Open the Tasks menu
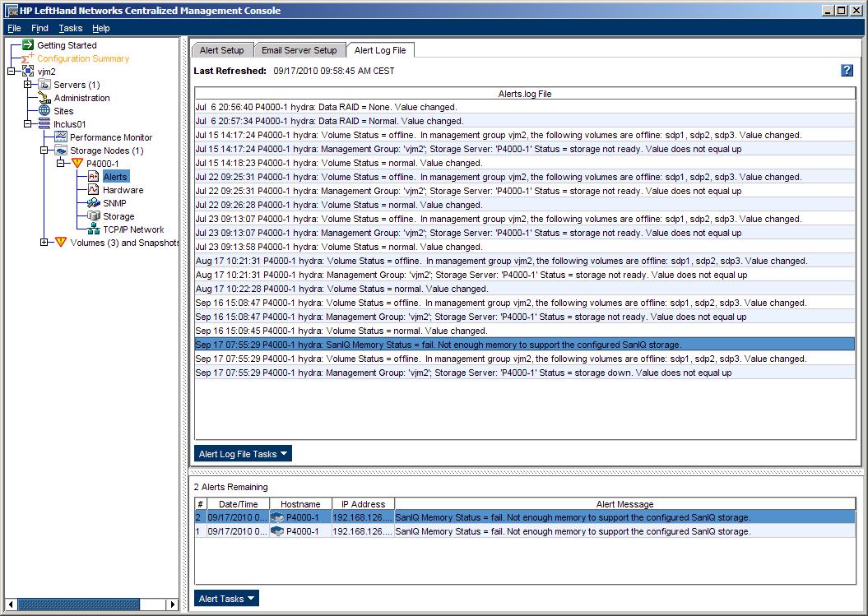Screen dimensions: 868x616 click(70, 28)
